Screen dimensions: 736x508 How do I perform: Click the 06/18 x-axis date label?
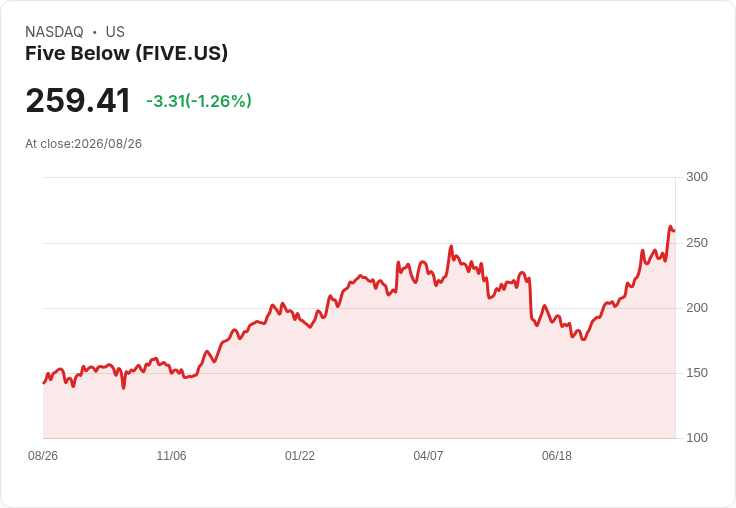click(x=557, y=456)
